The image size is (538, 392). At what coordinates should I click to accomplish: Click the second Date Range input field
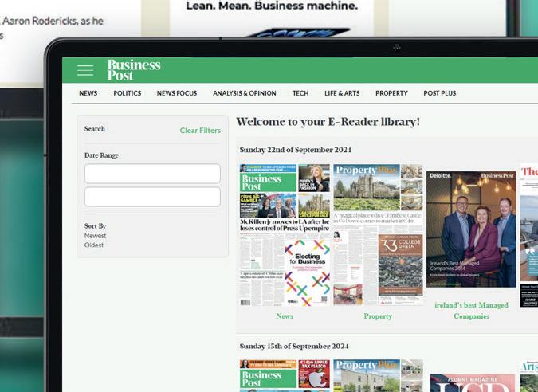(x=152, y=197)
